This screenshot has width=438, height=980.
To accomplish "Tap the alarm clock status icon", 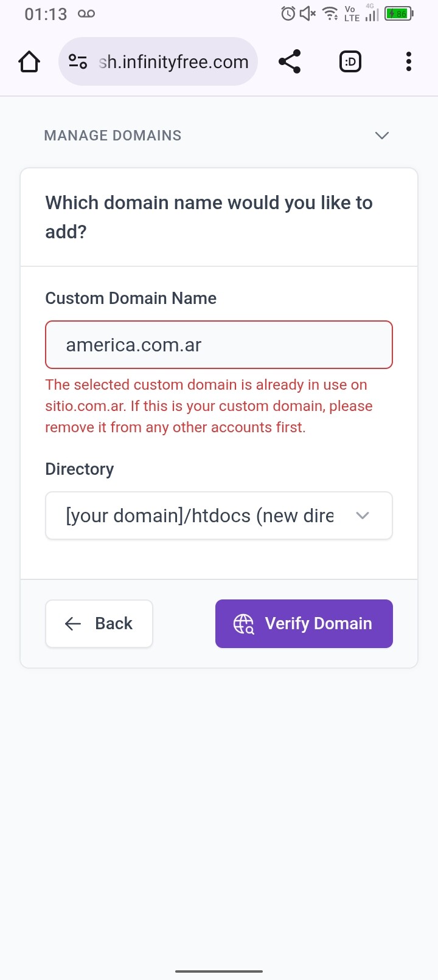I will click(x=288, y=13).
